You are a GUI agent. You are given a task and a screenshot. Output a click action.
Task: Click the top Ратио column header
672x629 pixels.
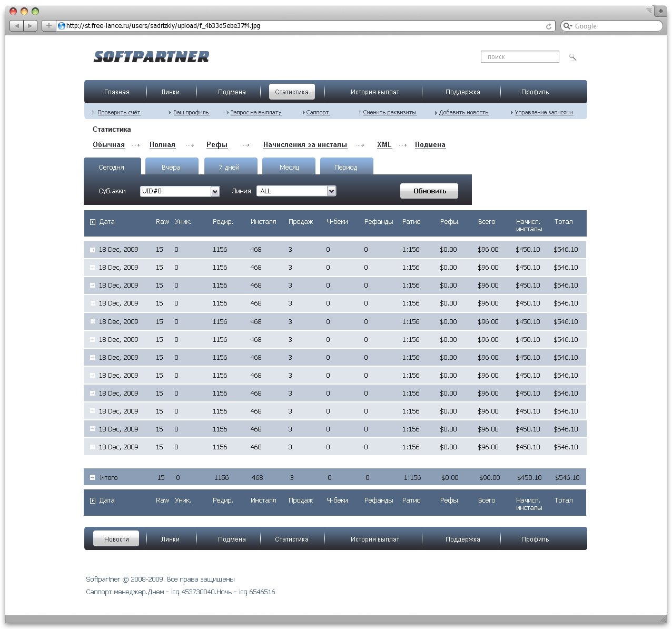click(411, 222)
